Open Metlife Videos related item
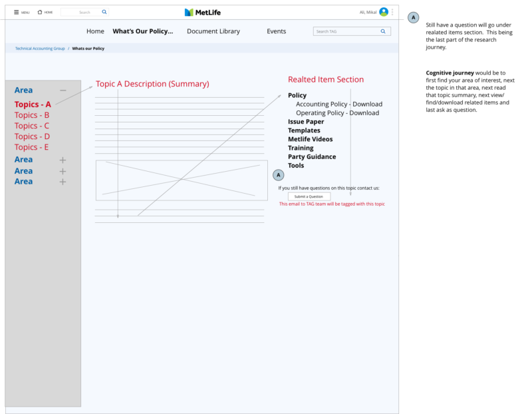 click(x=311, y=139)
